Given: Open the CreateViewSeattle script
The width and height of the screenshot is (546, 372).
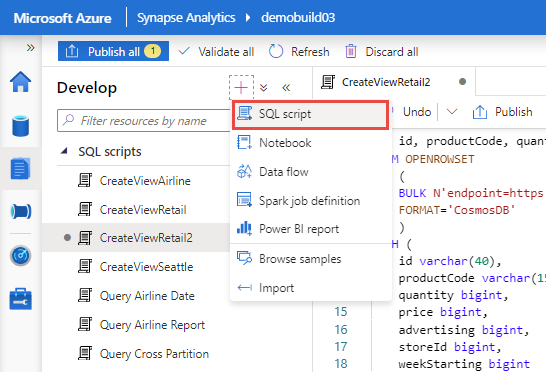Looking at the screenshot, I should 147,267.
